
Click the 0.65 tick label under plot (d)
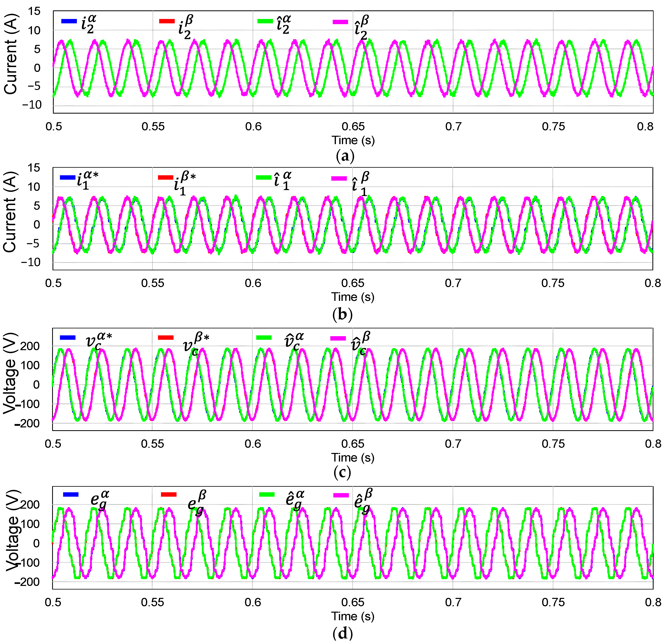tap(353, 602)
